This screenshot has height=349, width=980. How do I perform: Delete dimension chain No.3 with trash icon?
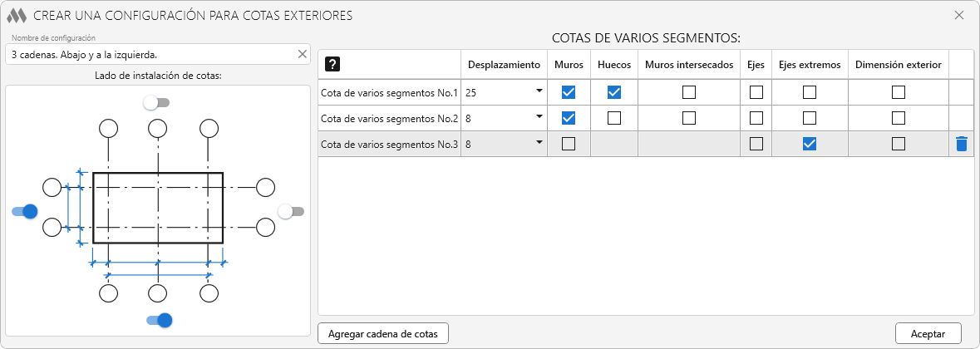(x=962, y=144)
